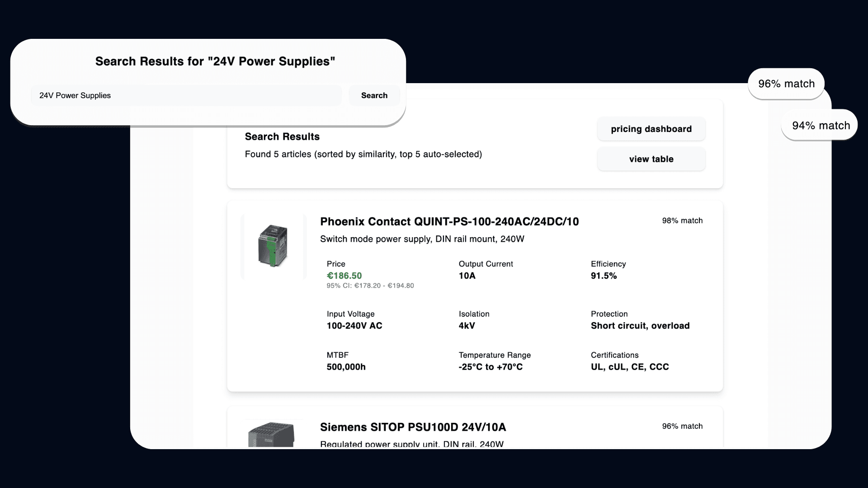Image resolution: width=868 pixels, height=488 pixels.
Task: Click the Found 5 articles summary text
Action: tap(363, 154)
